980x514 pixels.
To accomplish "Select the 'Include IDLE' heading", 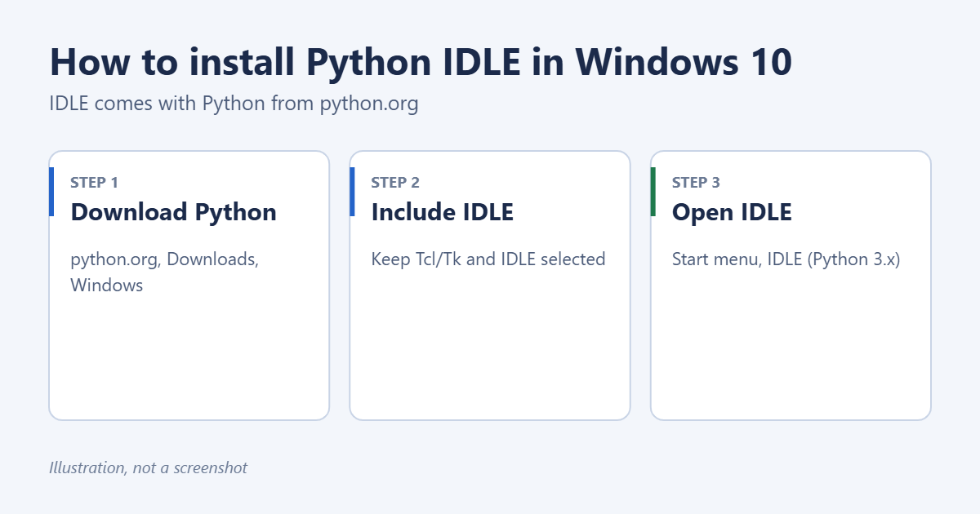I will click(442, 212).
